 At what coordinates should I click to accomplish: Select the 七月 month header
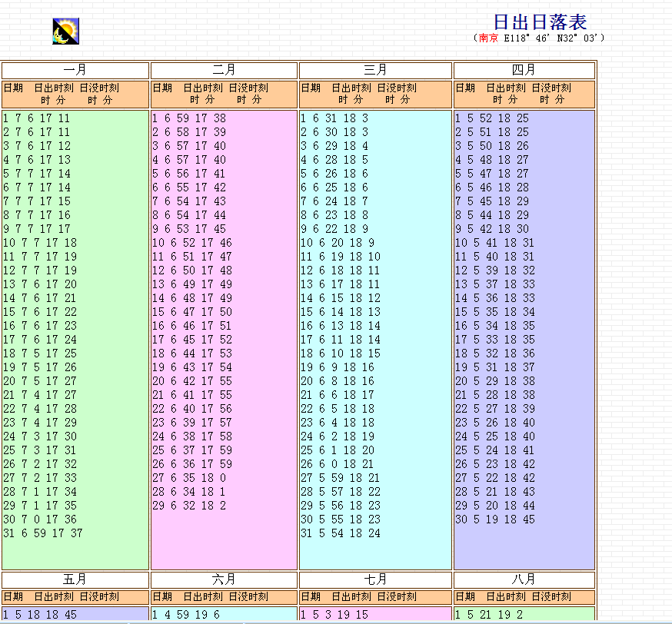tap(375, 579)
